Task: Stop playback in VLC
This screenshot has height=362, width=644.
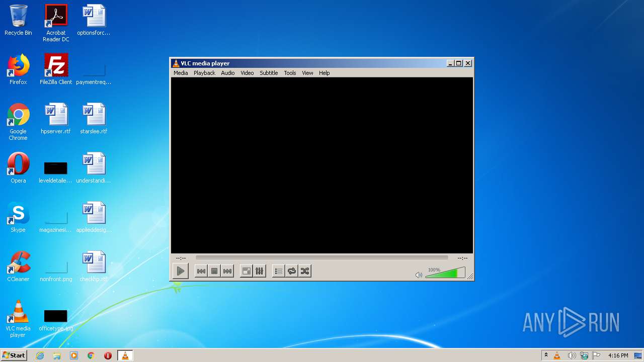Action: [x=214, y=271]
